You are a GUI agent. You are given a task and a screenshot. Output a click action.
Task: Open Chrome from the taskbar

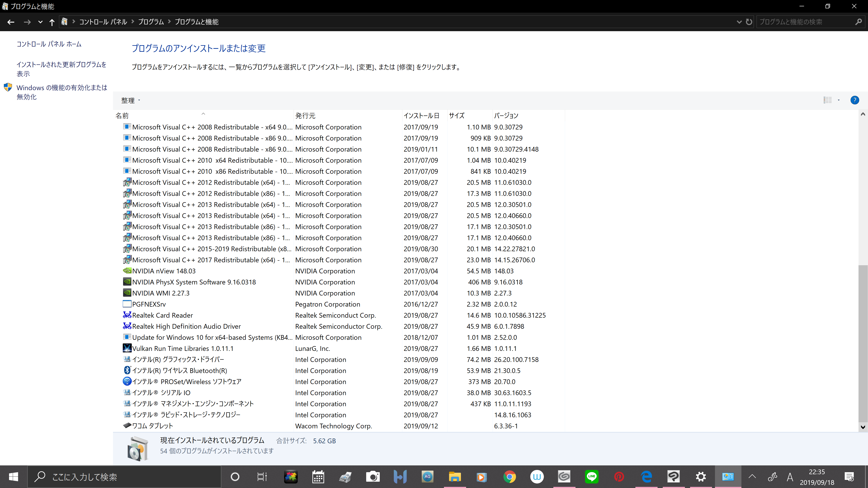(x=509, y=476)
